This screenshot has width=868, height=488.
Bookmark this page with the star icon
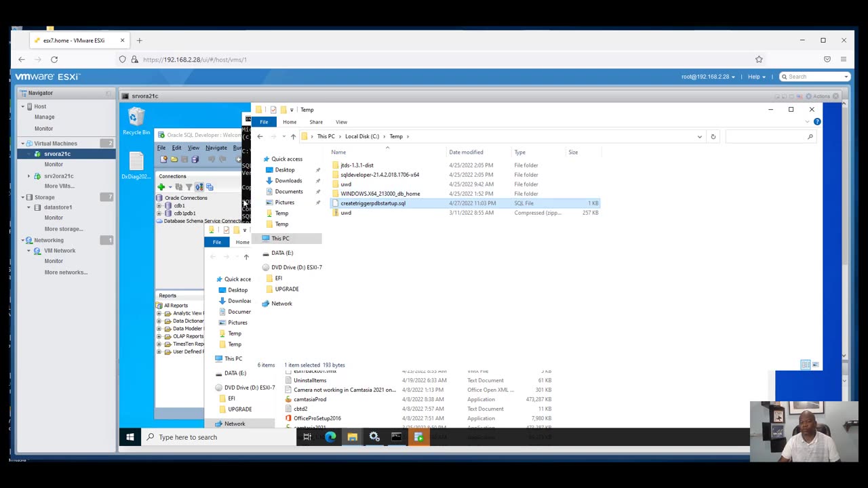pos(759,60)
